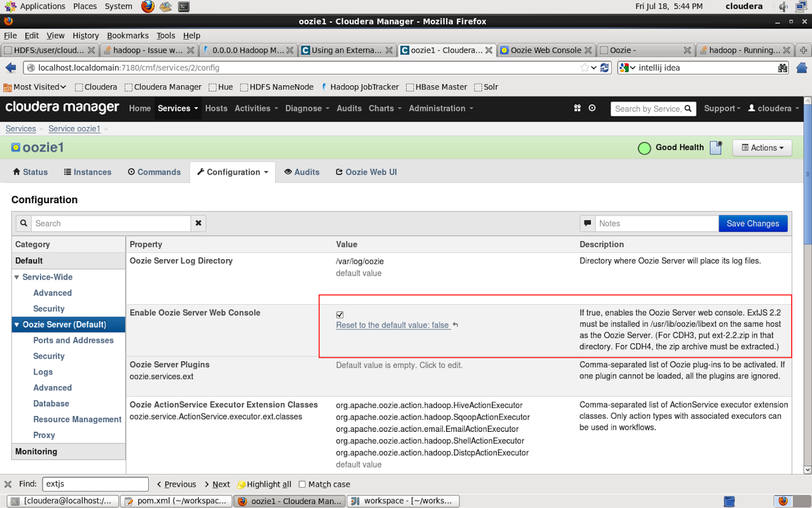Open the Most Visited bookmarks dropdown
The height and width of the screenshot is (508, 812).
point(35,87)
